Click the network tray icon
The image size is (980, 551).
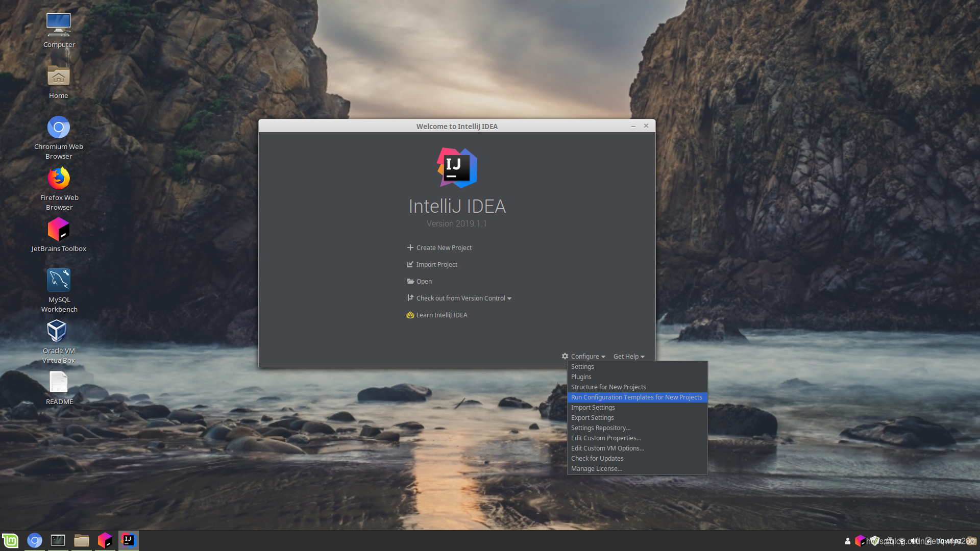tap(902, 541)
